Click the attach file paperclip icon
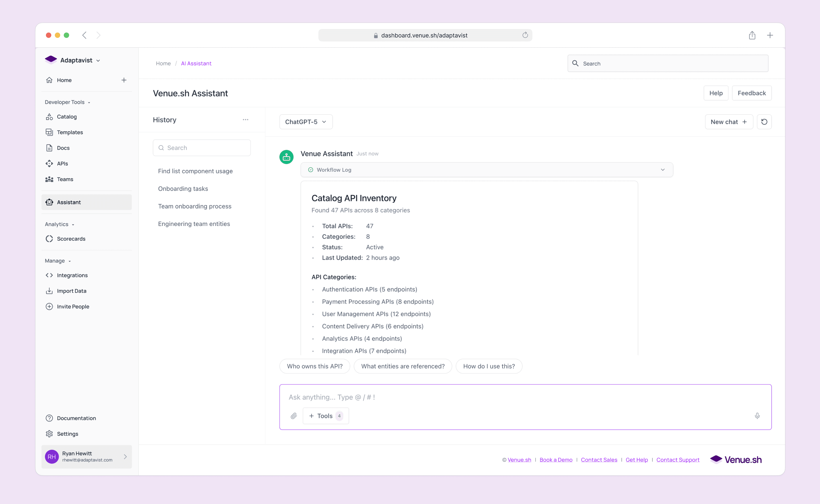Image resolution: width=820 pixels, height=504 pixels. tap(293, 416)
